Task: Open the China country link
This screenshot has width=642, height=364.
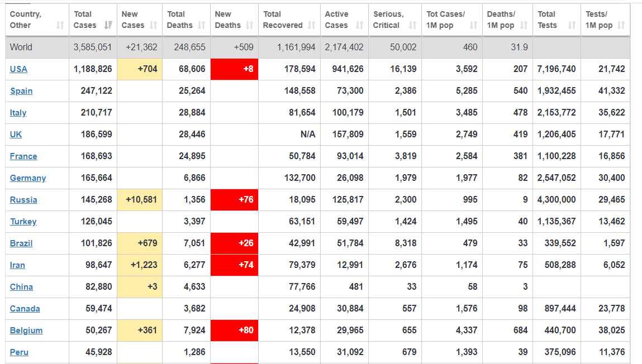Action: [21, 287]
